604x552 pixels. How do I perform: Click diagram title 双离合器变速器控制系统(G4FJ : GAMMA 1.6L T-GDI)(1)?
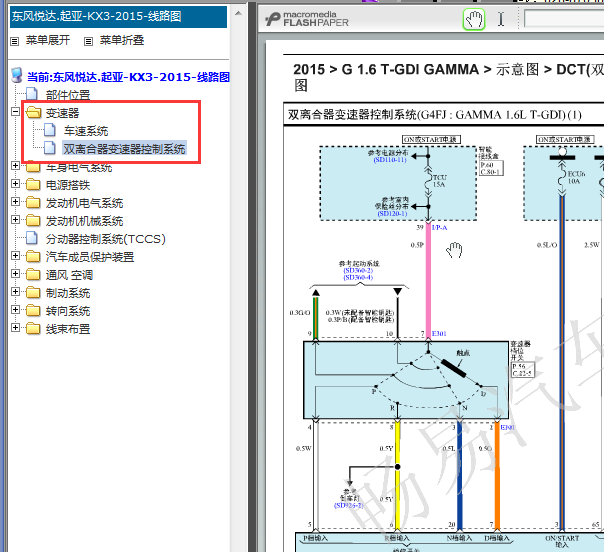click(x=435, y=115)
